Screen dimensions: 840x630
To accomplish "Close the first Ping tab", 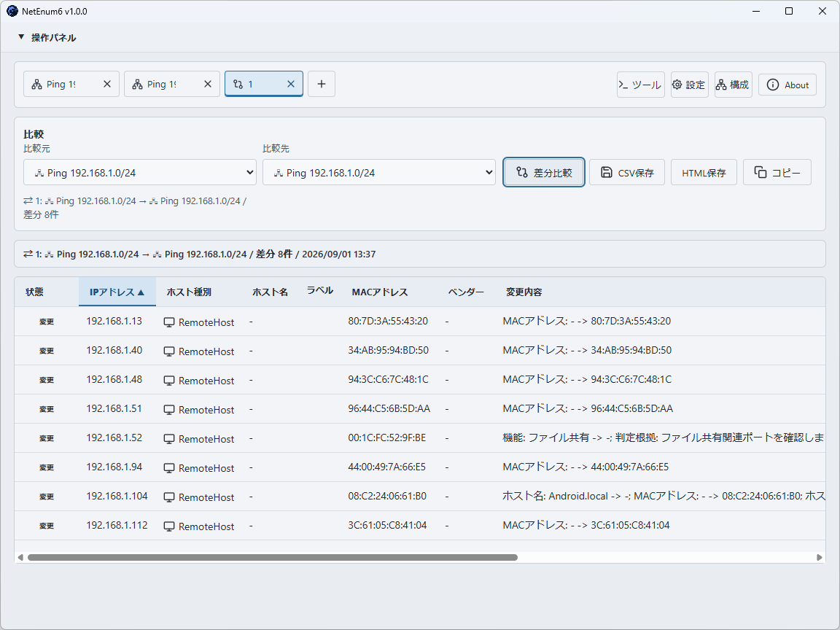I will click(x=107, y=84).
